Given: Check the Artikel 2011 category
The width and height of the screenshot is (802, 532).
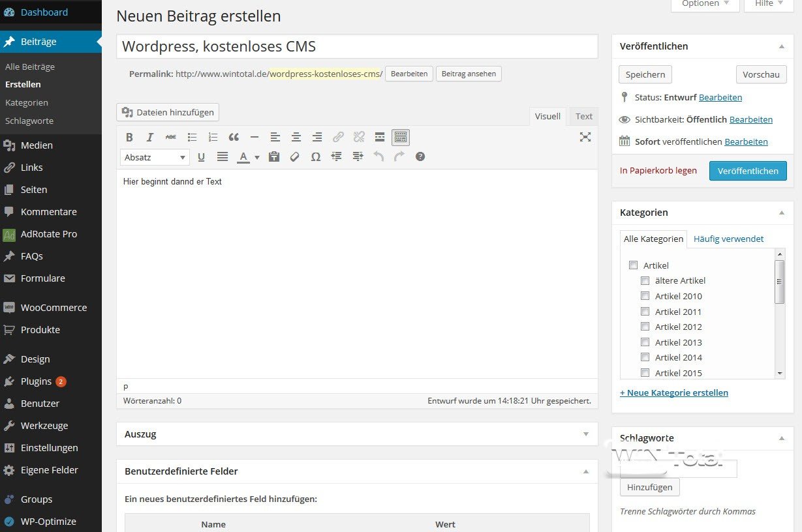Looking at the screenshot, I should 645,312.
